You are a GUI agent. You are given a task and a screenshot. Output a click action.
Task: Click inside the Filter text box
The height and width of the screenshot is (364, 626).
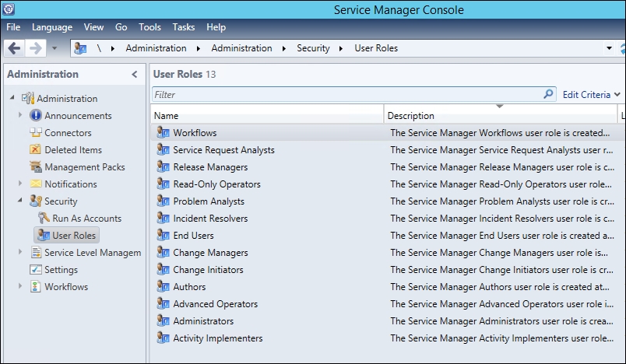tap(347, 94)
